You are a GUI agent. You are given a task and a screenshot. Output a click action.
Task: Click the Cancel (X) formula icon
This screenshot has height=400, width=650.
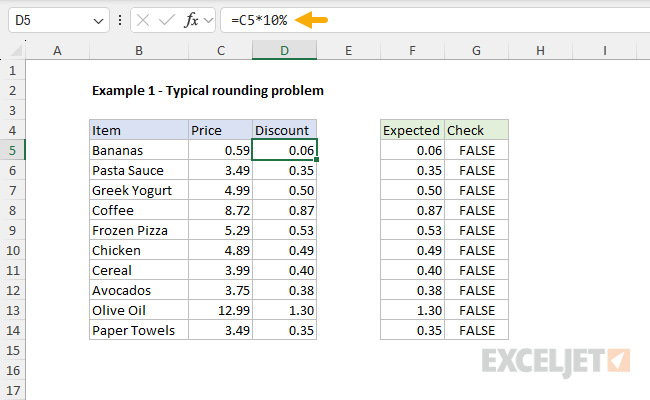click(x=143, y=20)
